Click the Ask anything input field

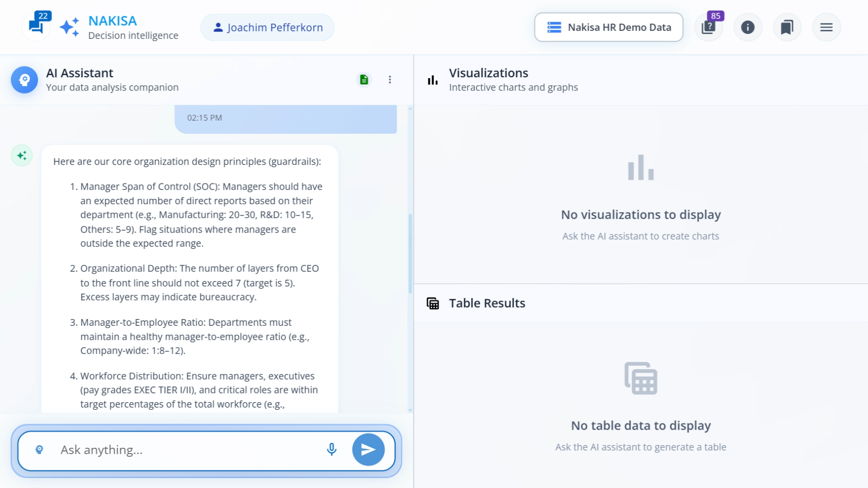[x=181, y=450]
